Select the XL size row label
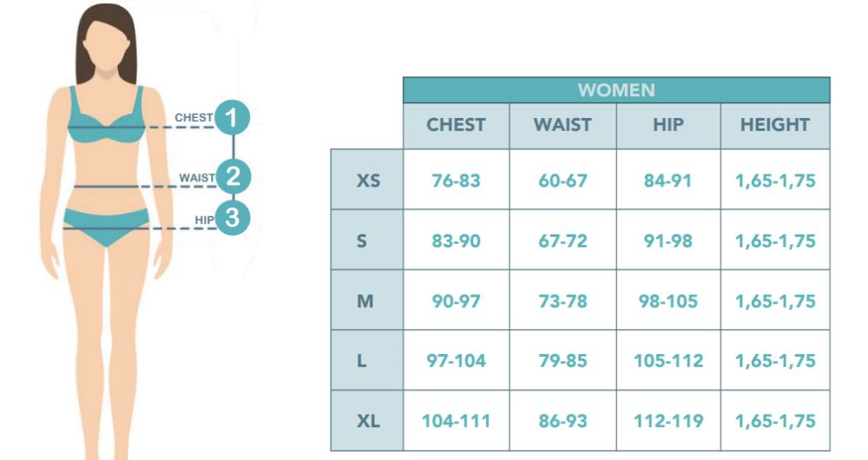 click(368, 421)
